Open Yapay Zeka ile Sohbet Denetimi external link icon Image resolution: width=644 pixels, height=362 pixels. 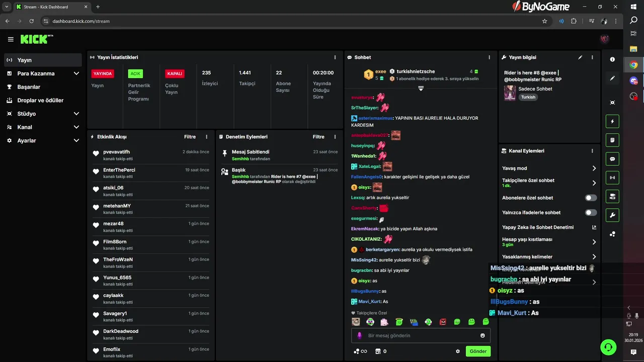click(x=594, y=227)
